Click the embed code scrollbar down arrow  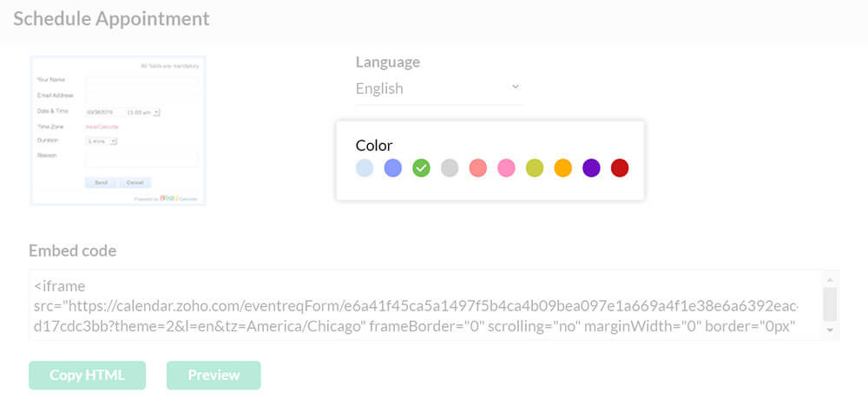[x=830, y=330]
